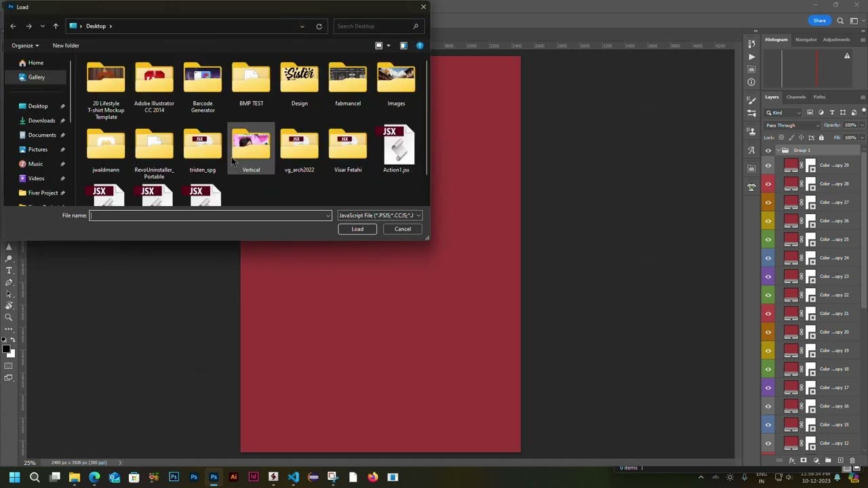Open the Actions play panel icon

coord(751,57)
